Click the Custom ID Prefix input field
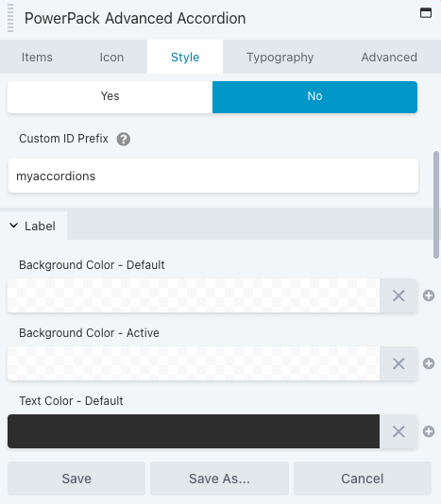The width and height of the screenshot is (441, 504). point(213,176)
